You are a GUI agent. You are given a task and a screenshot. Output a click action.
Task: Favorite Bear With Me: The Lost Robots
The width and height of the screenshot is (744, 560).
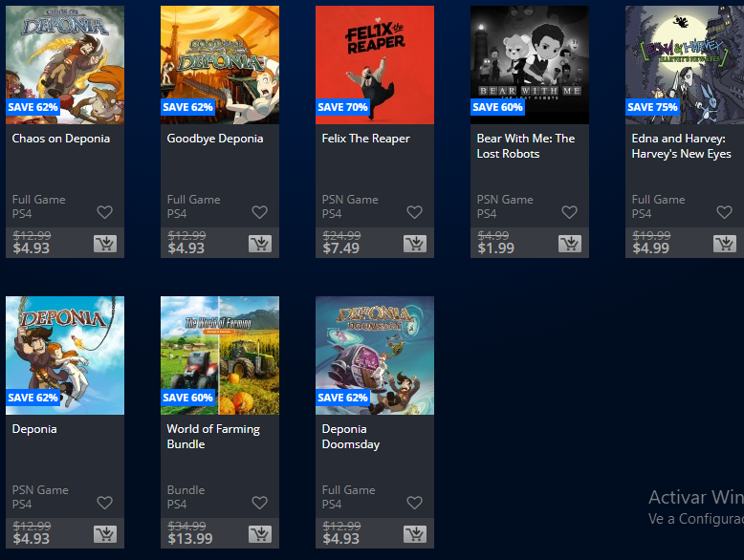point(569,212)
